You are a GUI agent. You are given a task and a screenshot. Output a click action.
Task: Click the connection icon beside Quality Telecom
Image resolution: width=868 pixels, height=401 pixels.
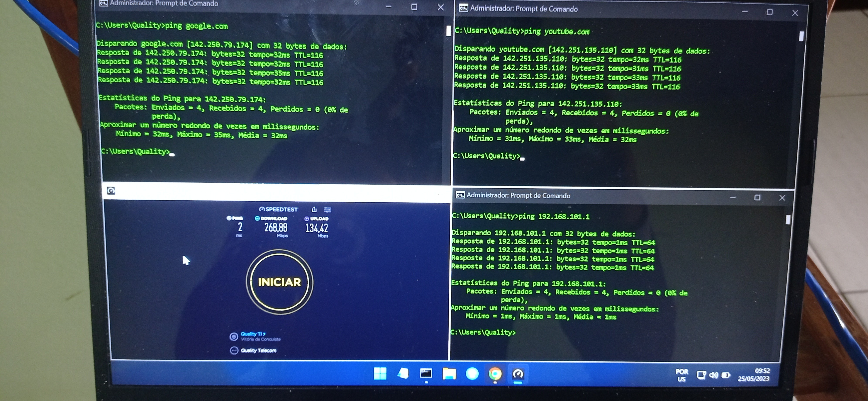point(234,350)
